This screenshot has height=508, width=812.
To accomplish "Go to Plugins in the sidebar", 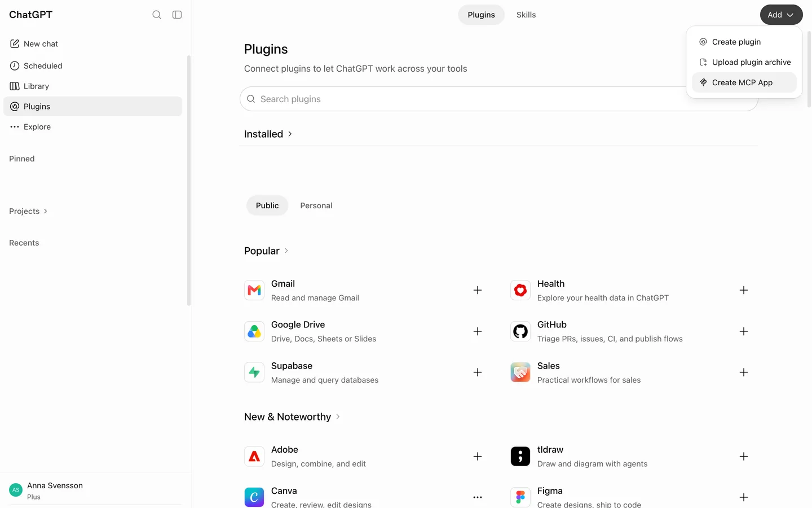I will click(x=92, y=106).
